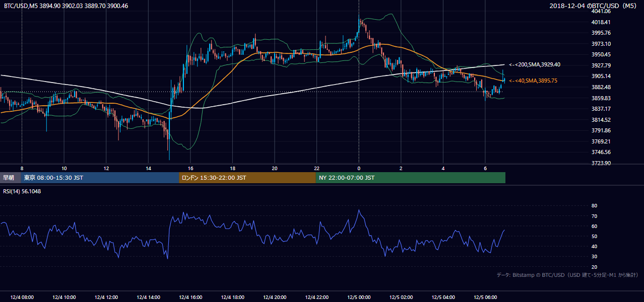This screenshot has height=302, width=644.
Task: Click the hour 10 tick under the chart
Action: pyautogui.click(x=64, y=168)
